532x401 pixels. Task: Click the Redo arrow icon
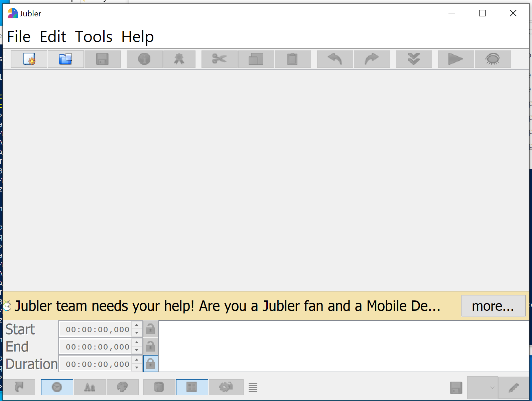pos(372,59)
